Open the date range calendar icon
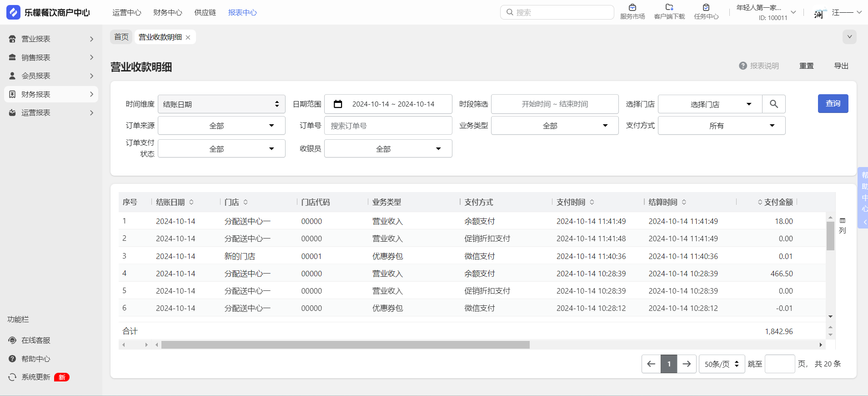Screen dimensions: 868x396 coord(338,104)
